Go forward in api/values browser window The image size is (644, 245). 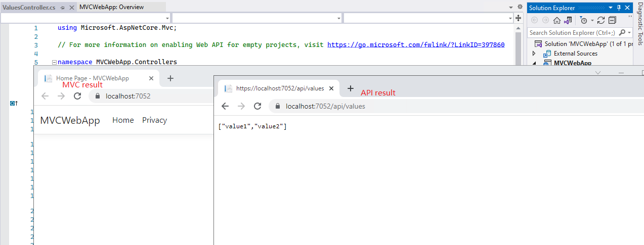[x=241, y=106]
